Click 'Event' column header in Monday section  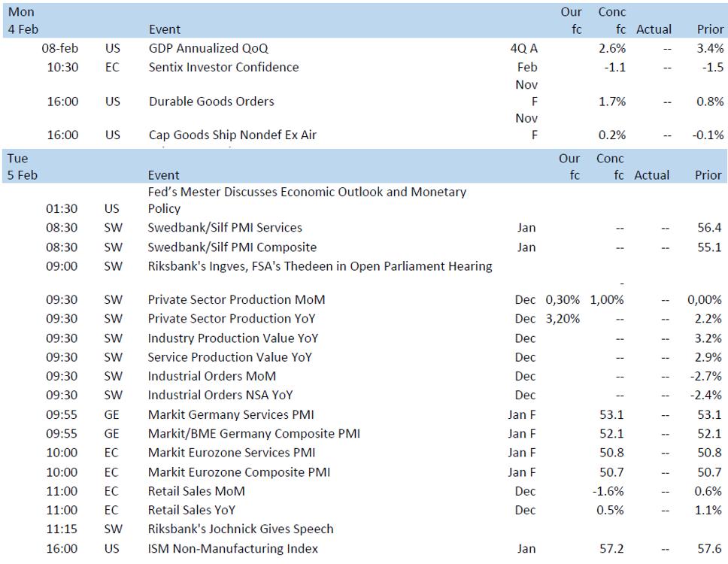click(x=165, y=29)
